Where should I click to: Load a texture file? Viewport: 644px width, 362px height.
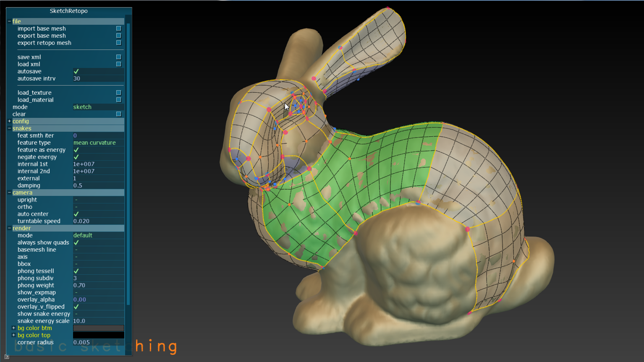[x=119, y=93]
